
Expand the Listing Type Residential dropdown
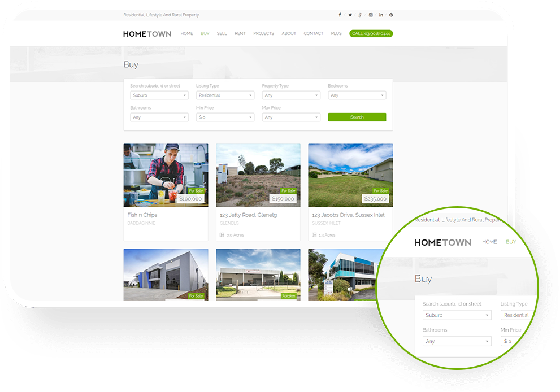click(225, 95)
